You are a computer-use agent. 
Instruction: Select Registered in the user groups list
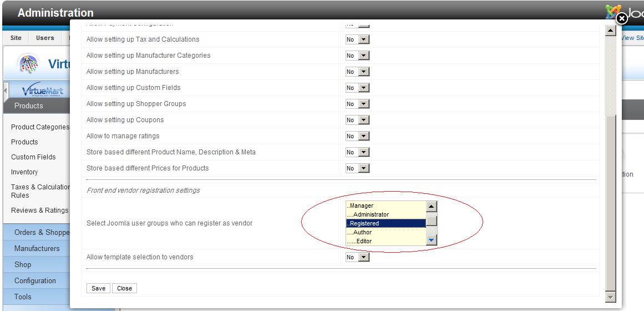tap(386, 223)
